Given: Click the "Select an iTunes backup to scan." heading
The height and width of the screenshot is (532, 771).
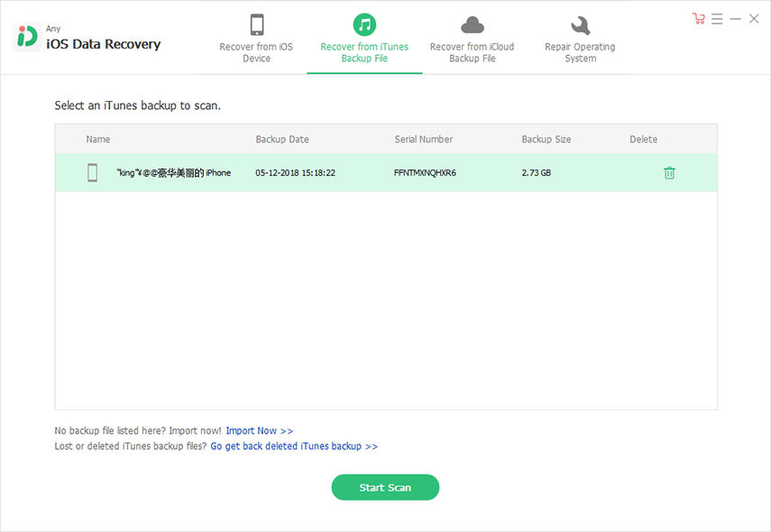Looking at the screenshot, I should 138,105.
